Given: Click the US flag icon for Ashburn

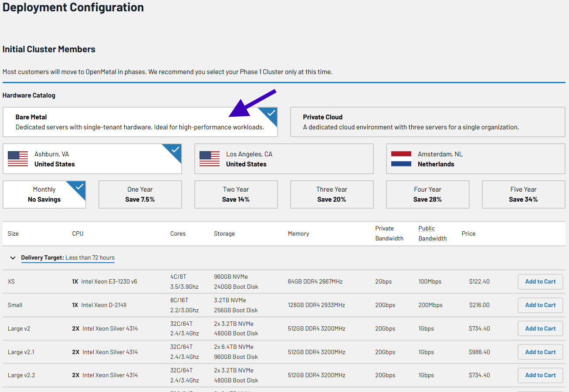Looking at the screenshot, I should 18,159.
